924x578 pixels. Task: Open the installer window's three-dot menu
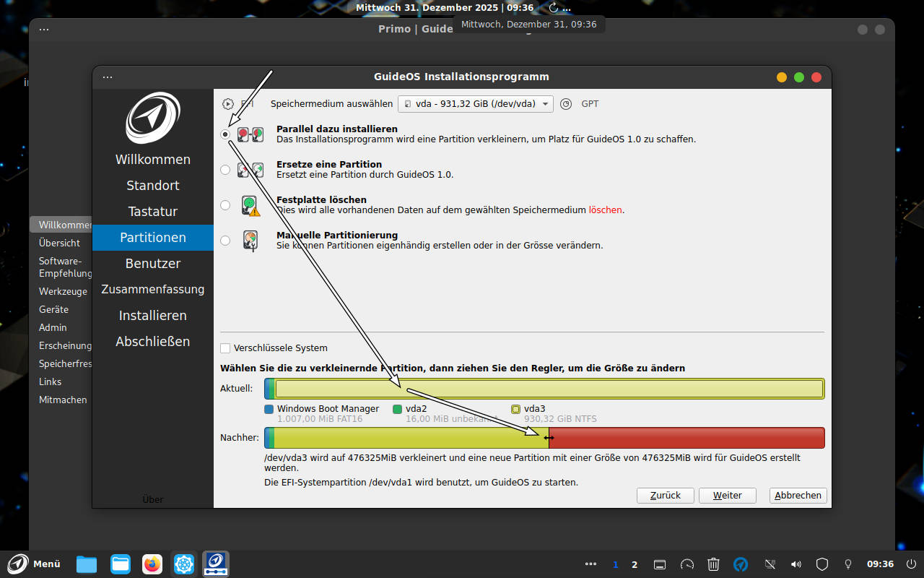pyautogui.click(x=108, y=77)
